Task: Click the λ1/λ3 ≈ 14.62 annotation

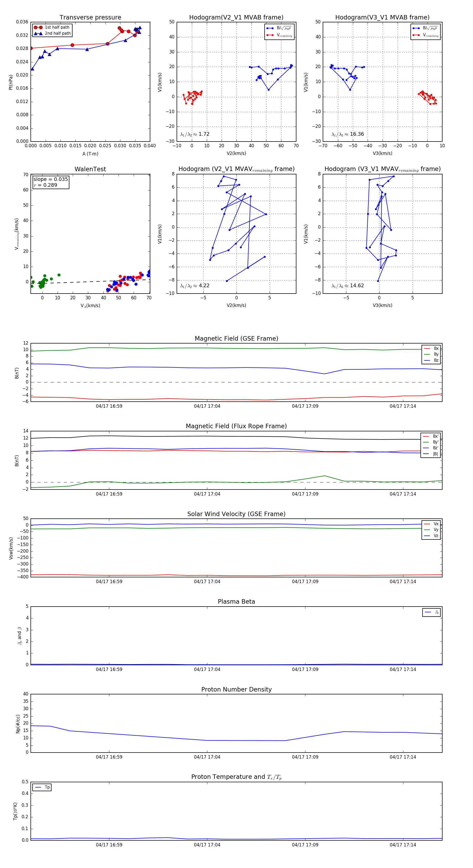Action: point(347,286)
